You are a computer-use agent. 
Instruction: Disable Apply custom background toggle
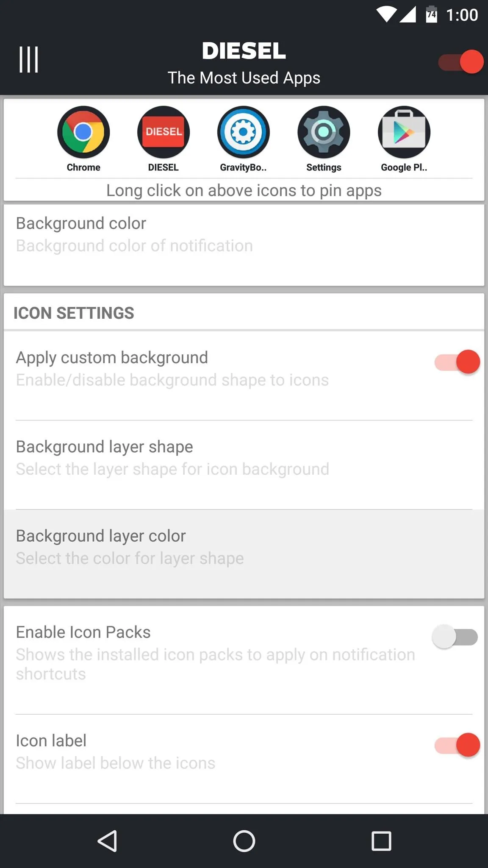click(457, 362)
